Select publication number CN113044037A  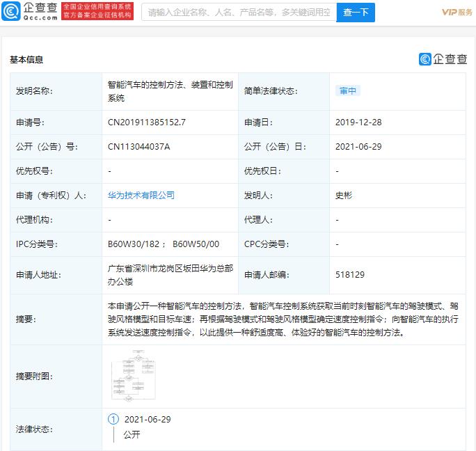138,147
